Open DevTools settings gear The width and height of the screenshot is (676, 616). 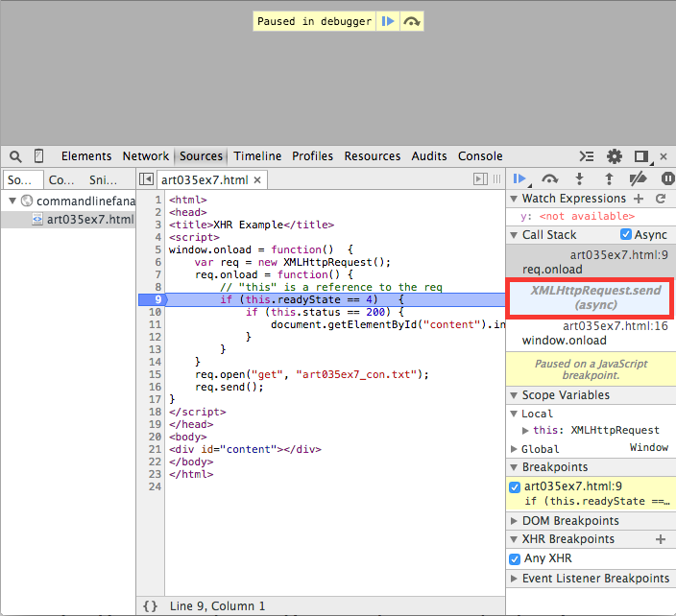click(x=614, y=156)
